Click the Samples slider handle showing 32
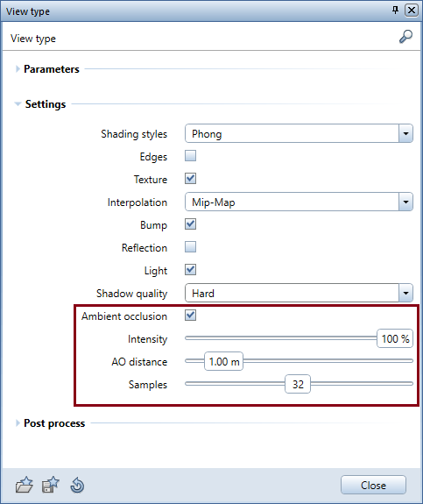 point(298,384)
